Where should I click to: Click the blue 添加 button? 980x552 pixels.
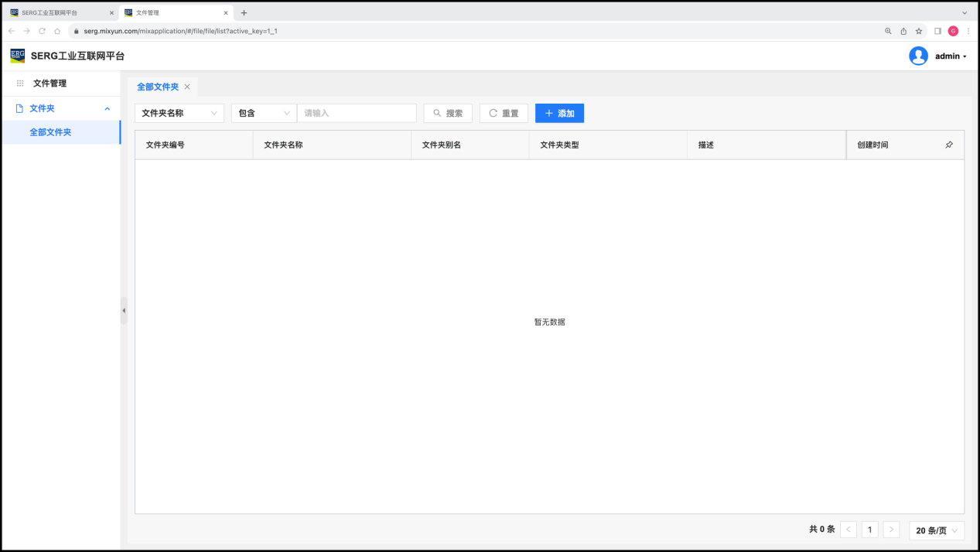pos(559,113)
